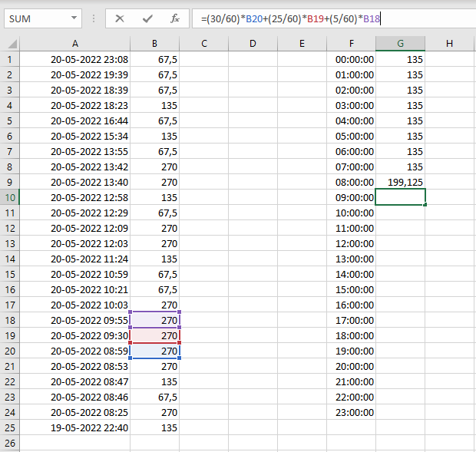This screenshot has height=452, width=476.
Task: Click cell B8 value 270
Action: coord(155,167)
